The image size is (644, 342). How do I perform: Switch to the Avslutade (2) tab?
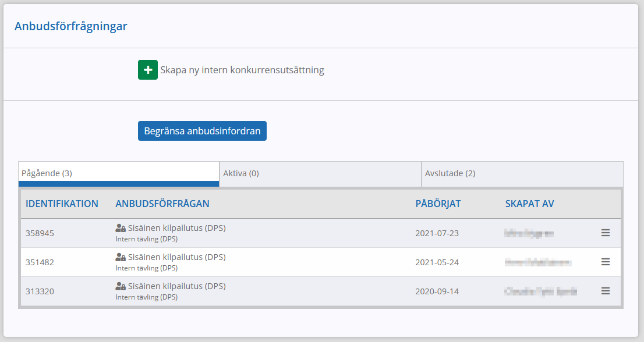pyautogui.click(x=522, y=174)
